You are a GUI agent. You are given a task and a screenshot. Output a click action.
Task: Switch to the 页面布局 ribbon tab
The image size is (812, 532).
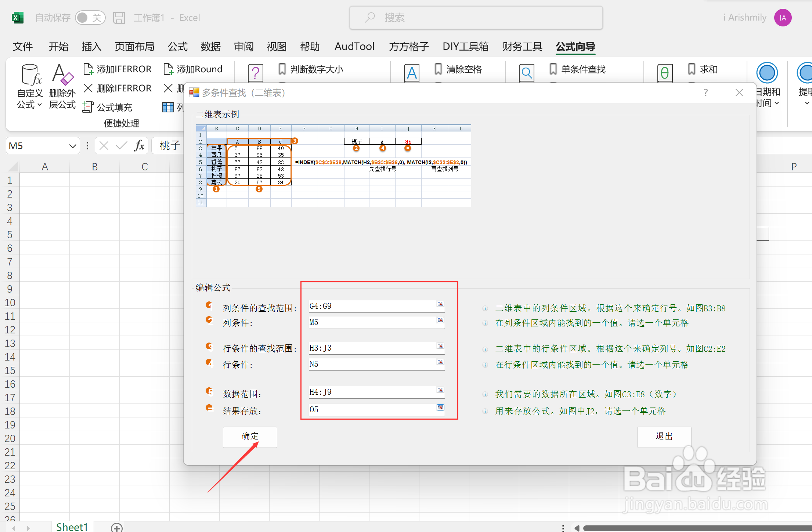[134, 47]
